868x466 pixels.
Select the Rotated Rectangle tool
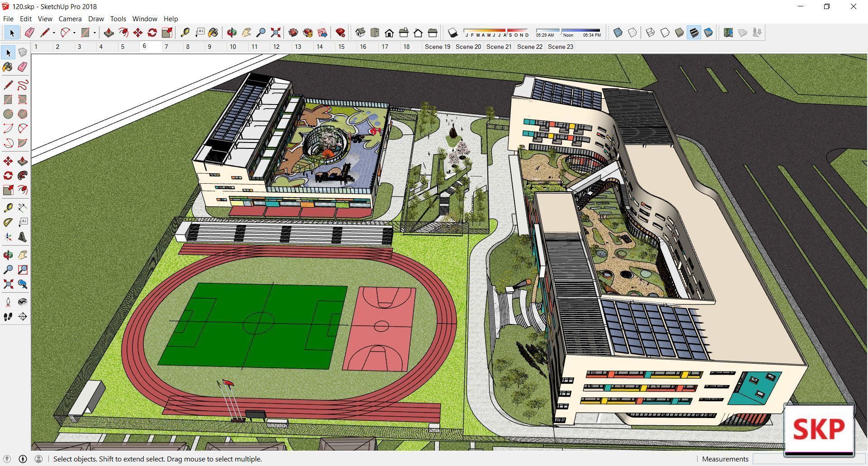coord(22,100)
